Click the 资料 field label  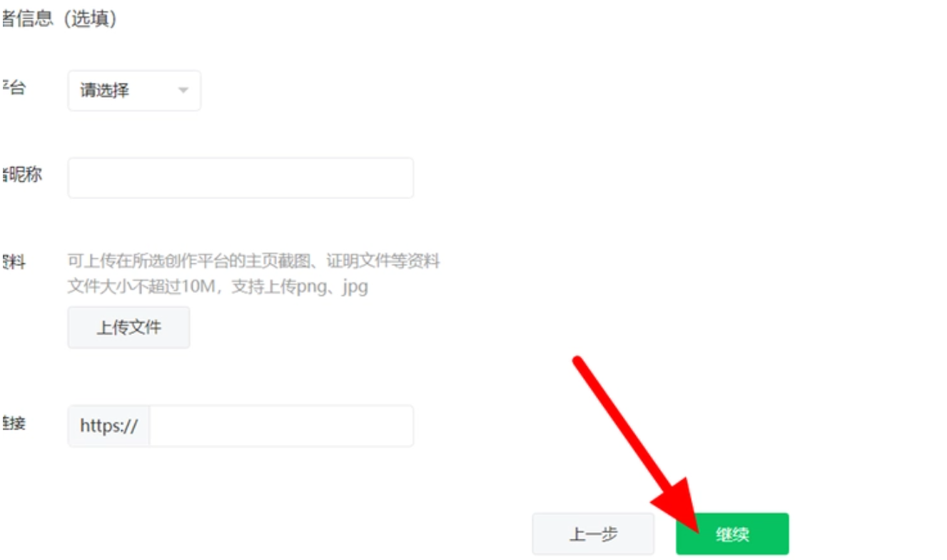tap(13, 263)
